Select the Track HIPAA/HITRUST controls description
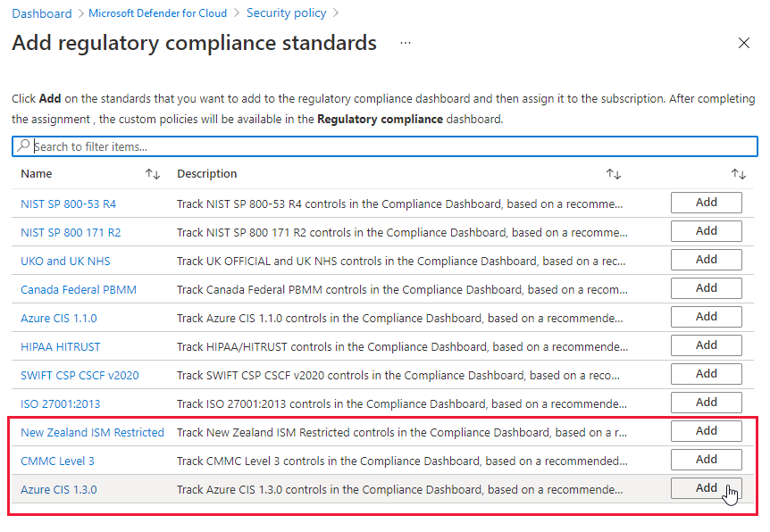 pyautogui.click(x=402, y=347)
